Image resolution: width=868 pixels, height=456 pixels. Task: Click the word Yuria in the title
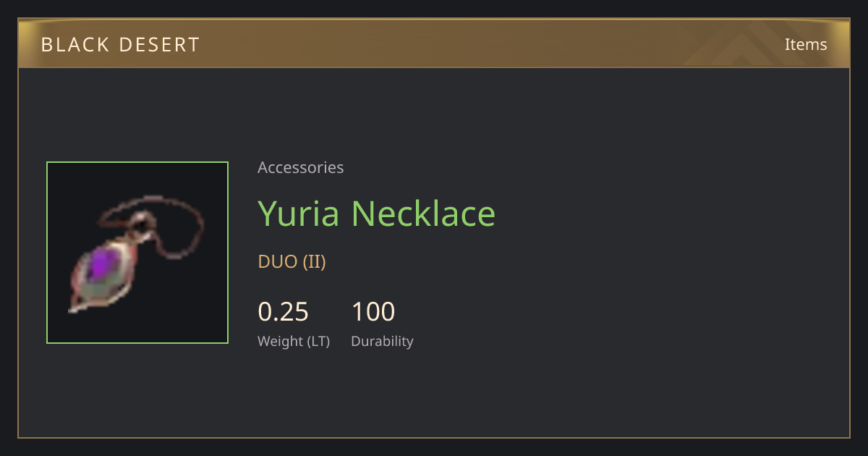pyautogui.click(x=299, y=213)
